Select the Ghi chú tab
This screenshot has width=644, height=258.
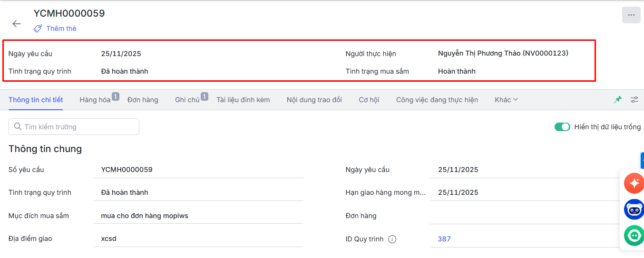(187, 100)
